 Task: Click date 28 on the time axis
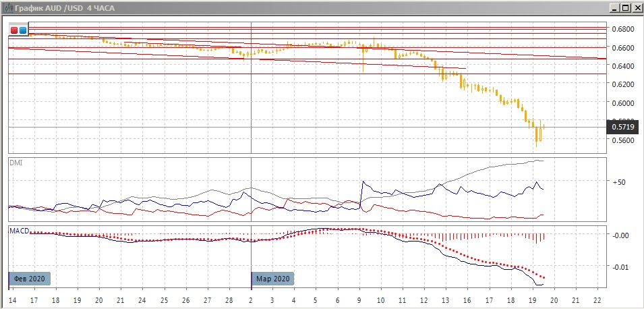tap(229, 299)
